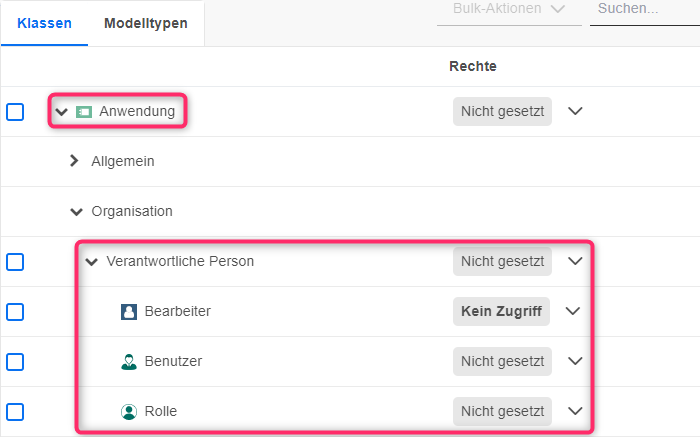Open rights dropdown for Anwendung
Viewport: 700px width, 437px height.
pos(575,111)
